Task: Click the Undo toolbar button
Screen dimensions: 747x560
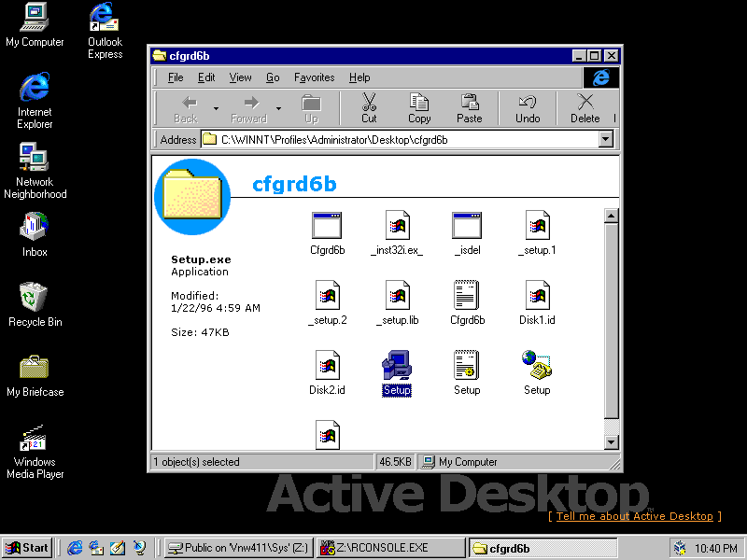Action: coord(528,108)
